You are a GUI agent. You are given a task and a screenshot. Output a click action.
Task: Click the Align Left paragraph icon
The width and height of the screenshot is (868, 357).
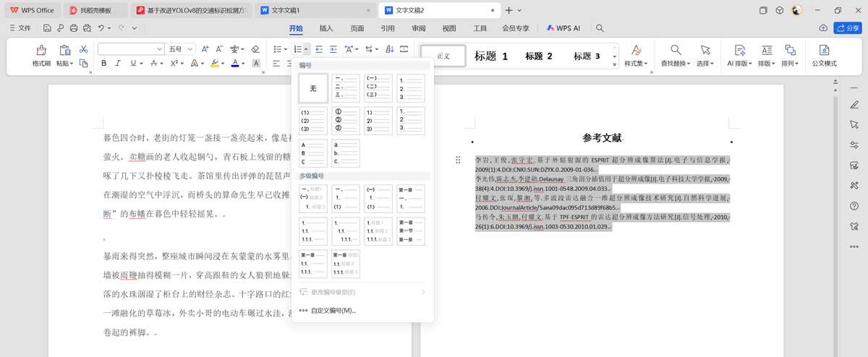(277, 64)
